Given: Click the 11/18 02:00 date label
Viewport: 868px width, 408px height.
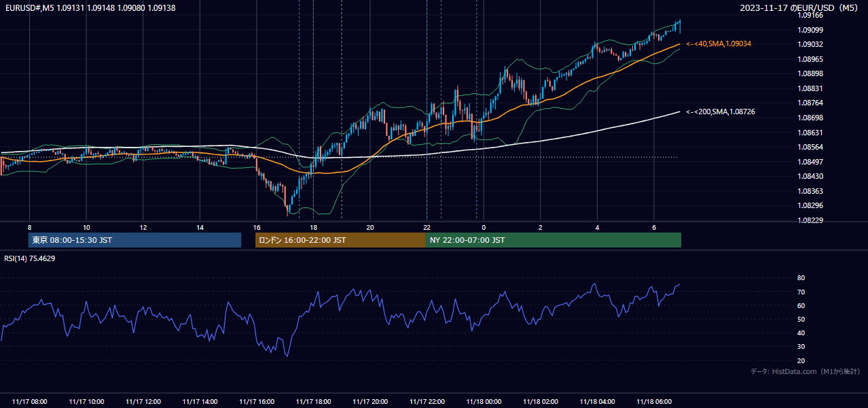Looking at the screenshot, I should click(540, 402).
